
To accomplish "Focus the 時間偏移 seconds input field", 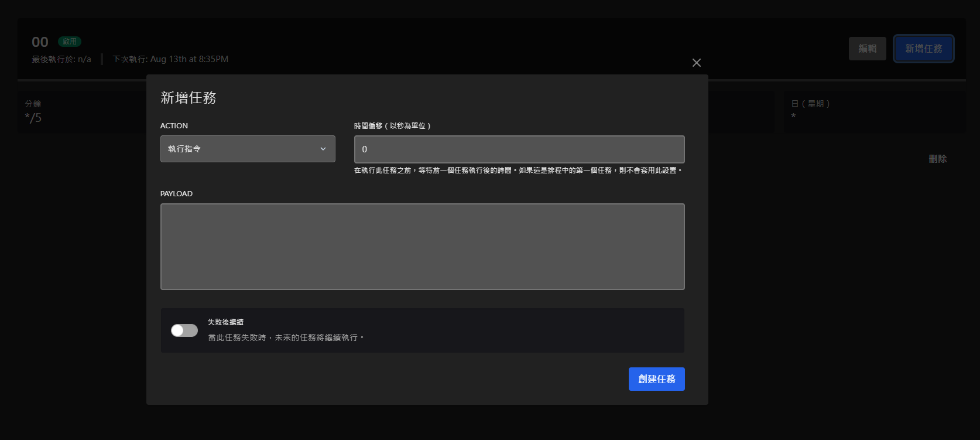I will pos(519,149).
